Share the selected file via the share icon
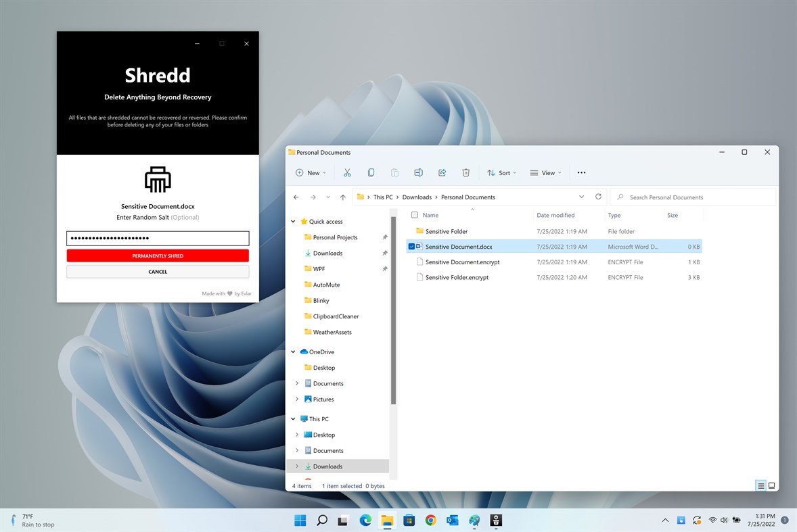 coord(442,172)
